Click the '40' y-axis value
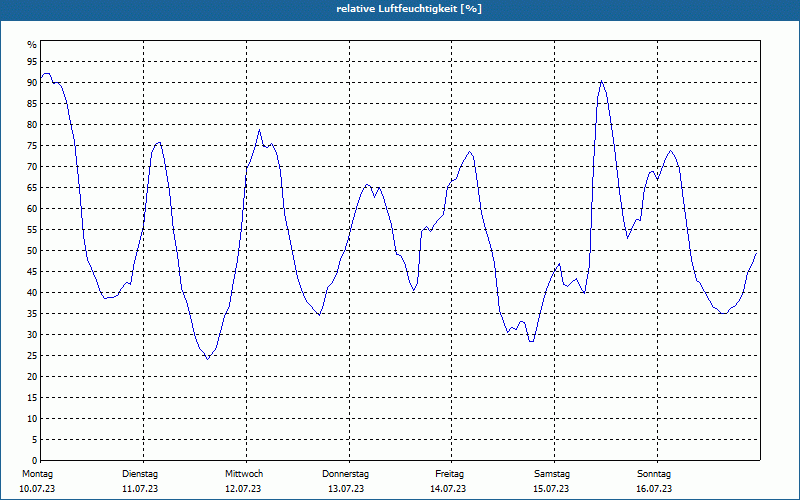The width and height of the screenshot is (800, 500). 32,293
